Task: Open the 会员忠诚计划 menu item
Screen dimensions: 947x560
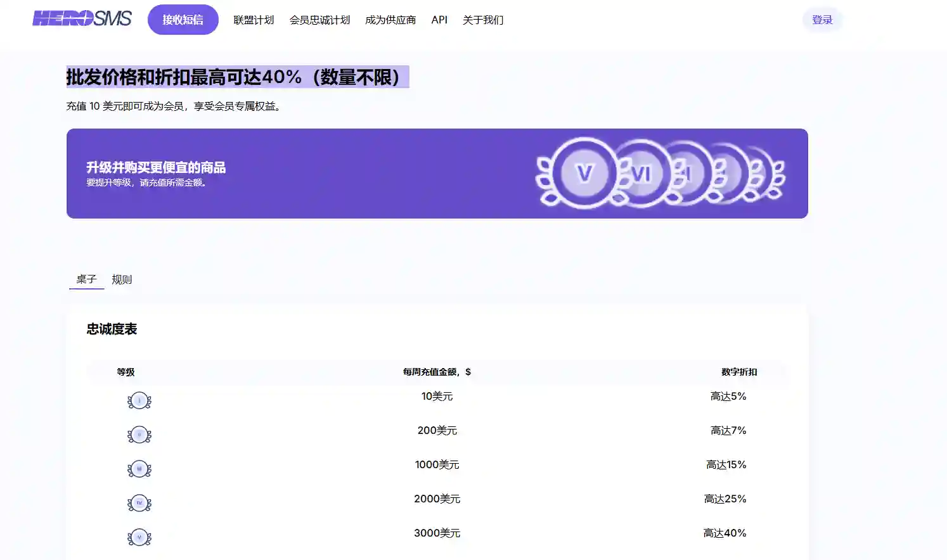Action: (x=319, y=20)
